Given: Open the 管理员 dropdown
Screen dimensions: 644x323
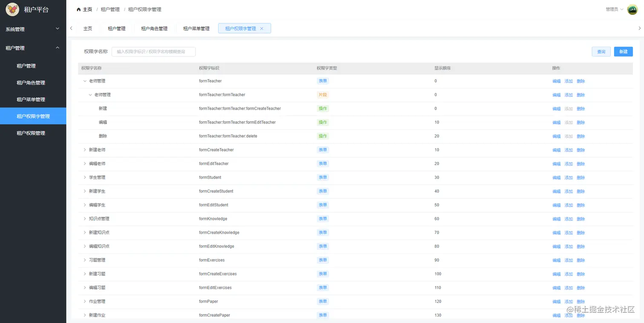Looking at the screenshot, I should 614,9.
